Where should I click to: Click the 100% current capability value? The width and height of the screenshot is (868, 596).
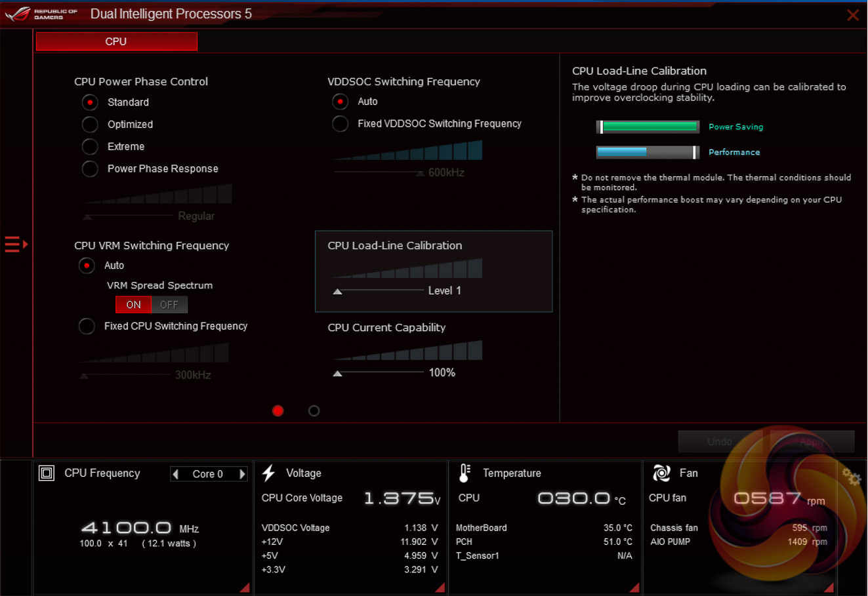[442, 372]
